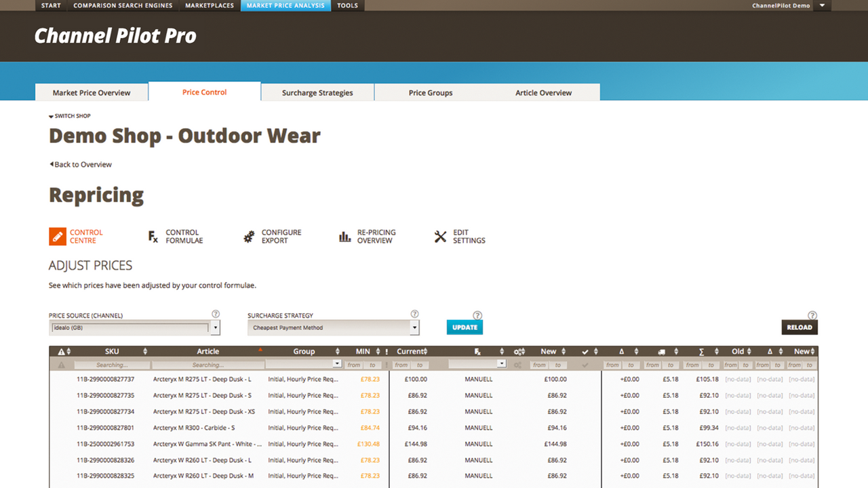Sort by first delta column header
The image size is (868, 488).
pyautogui.click(x=621, y=352)
